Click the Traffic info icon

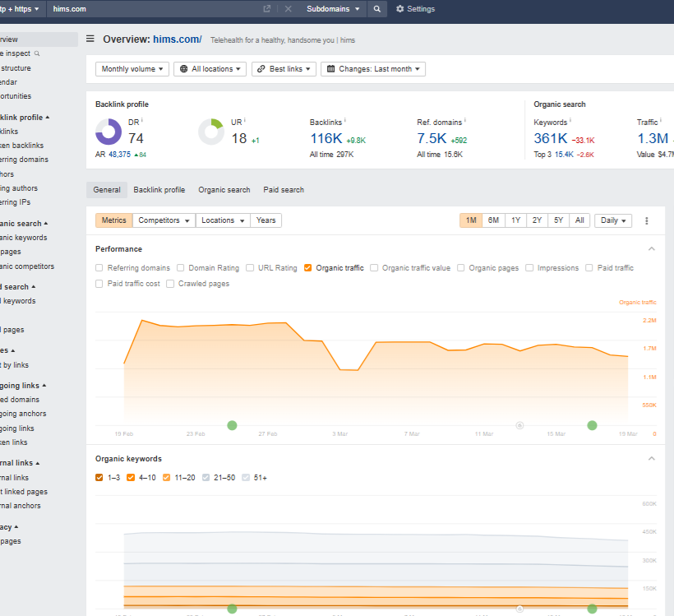[661, 120]
